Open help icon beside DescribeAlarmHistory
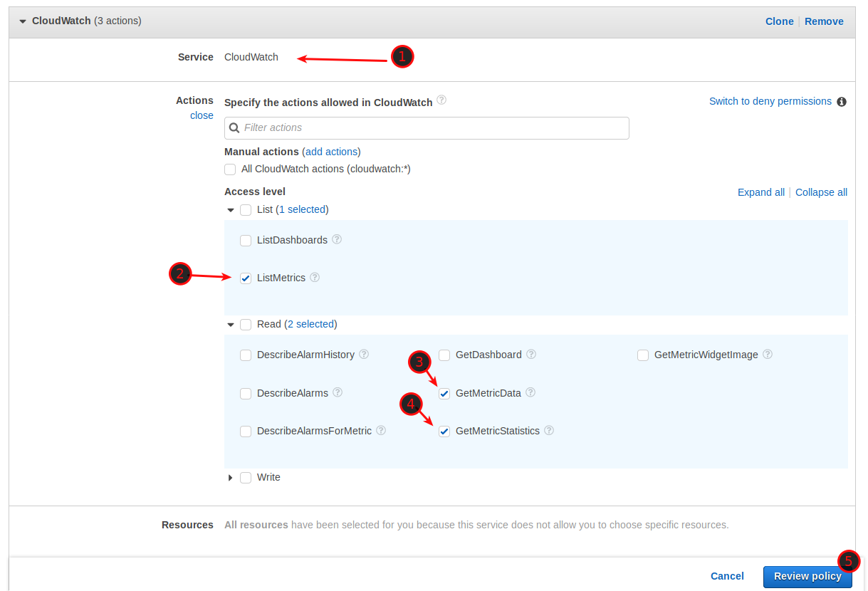 [364, 354]
